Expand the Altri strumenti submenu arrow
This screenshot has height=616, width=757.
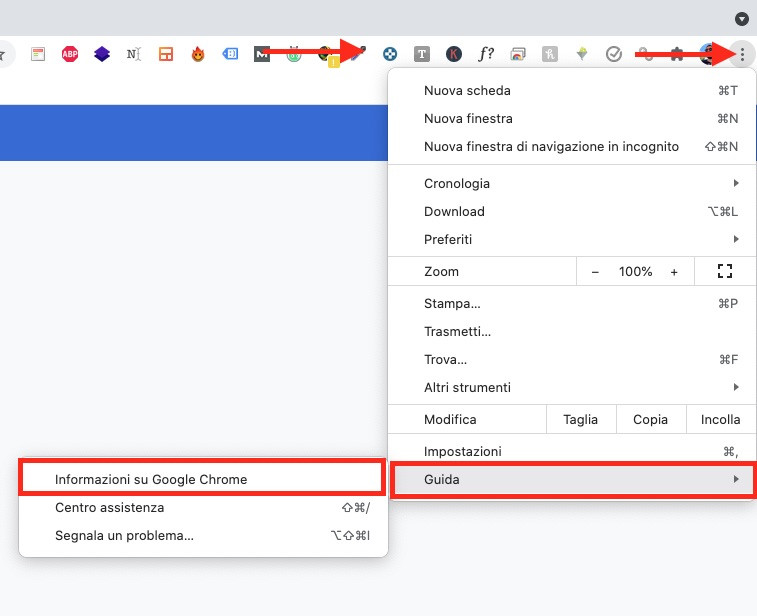(736, 387)
